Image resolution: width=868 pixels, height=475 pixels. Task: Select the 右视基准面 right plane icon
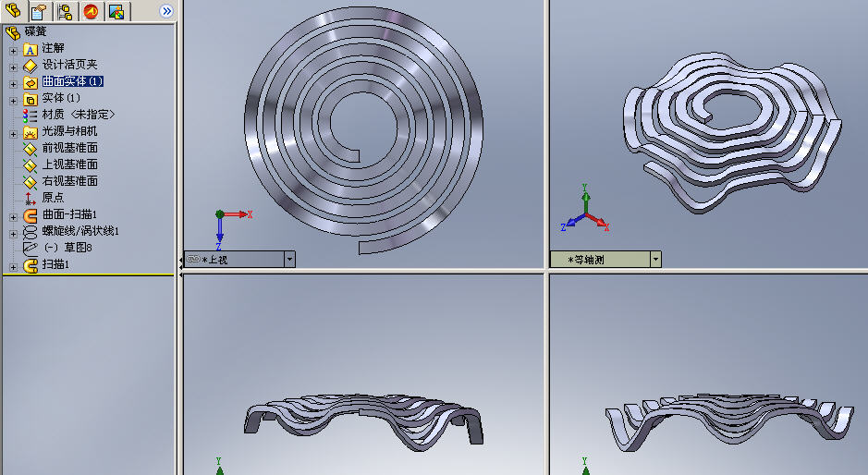pos(30,181)
